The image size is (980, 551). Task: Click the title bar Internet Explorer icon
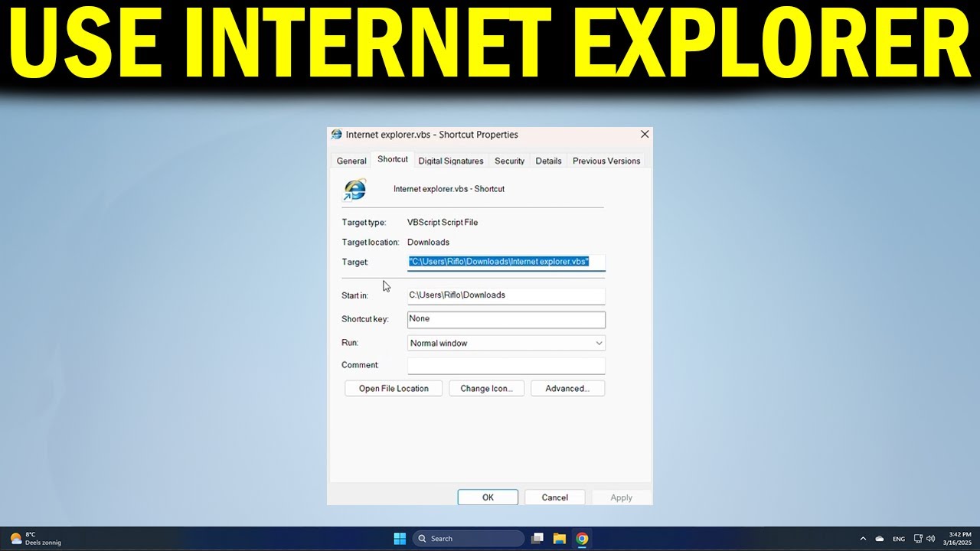click(336, 135)
